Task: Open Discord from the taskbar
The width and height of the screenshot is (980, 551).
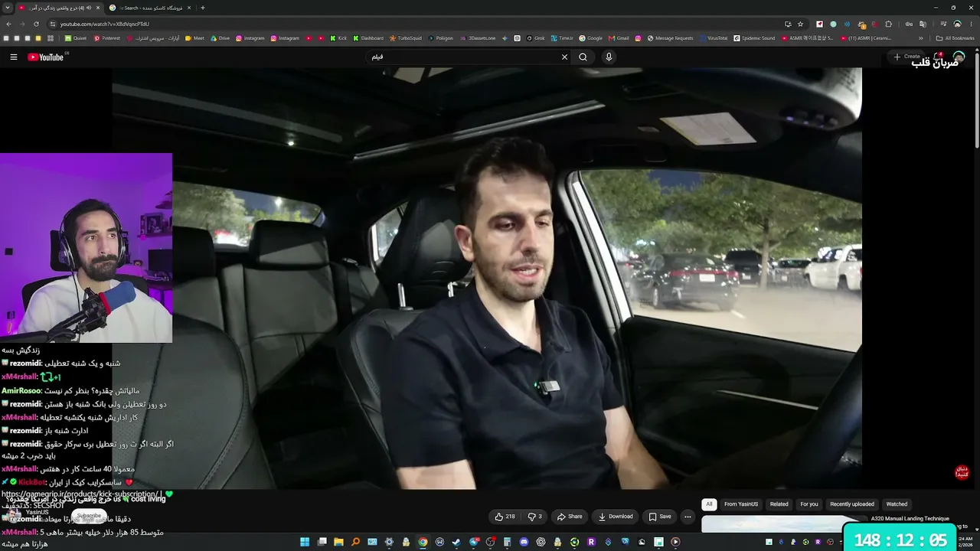Action: pyautogui.click(x=524, y=542)
